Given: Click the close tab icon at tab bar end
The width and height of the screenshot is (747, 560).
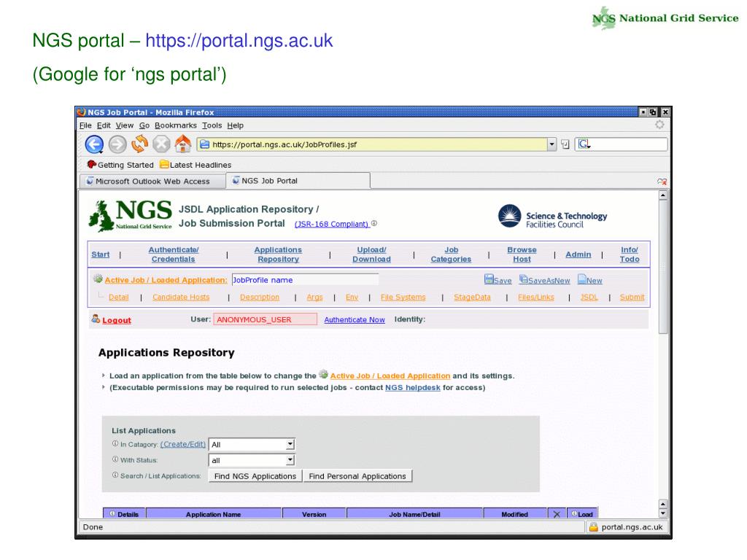Looking at the screenshot, I should 662,182.
